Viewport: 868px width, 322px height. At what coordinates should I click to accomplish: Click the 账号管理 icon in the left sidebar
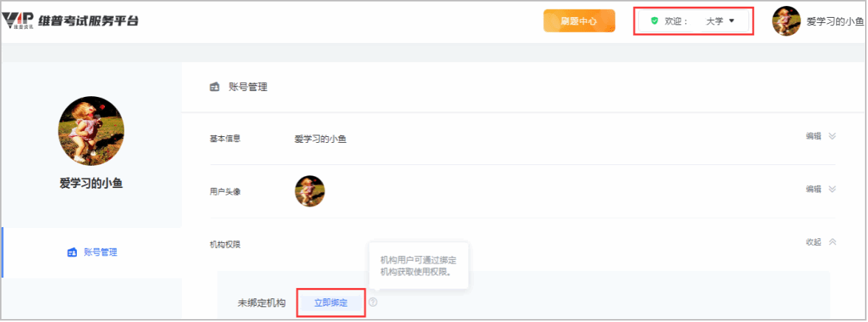[x=72, y=252]
